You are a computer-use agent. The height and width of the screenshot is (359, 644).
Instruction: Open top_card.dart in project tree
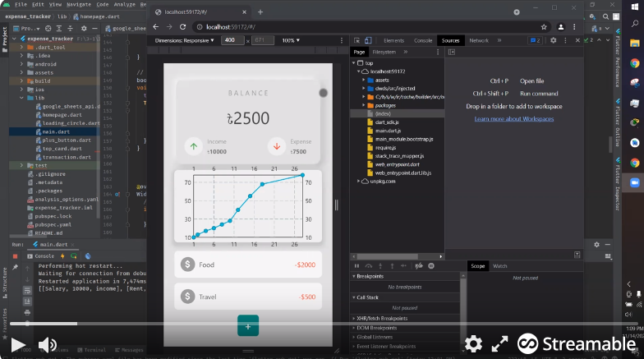[62, 148]
